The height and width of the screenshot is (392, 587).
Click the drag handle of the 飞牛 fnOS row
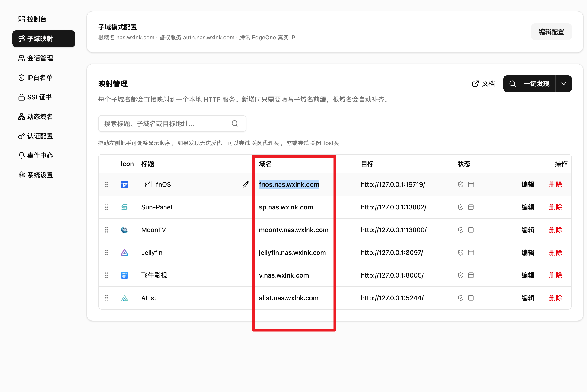[107, 184]
